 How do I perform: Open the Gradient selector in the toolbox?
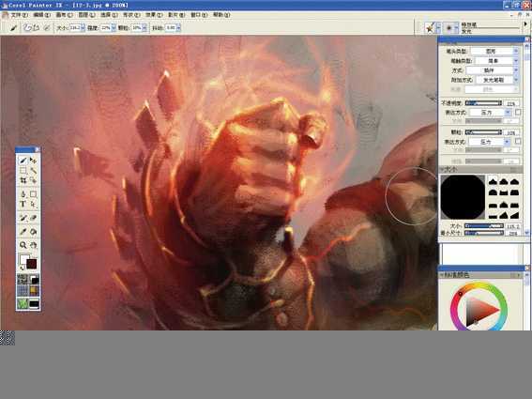click(34, 280)
